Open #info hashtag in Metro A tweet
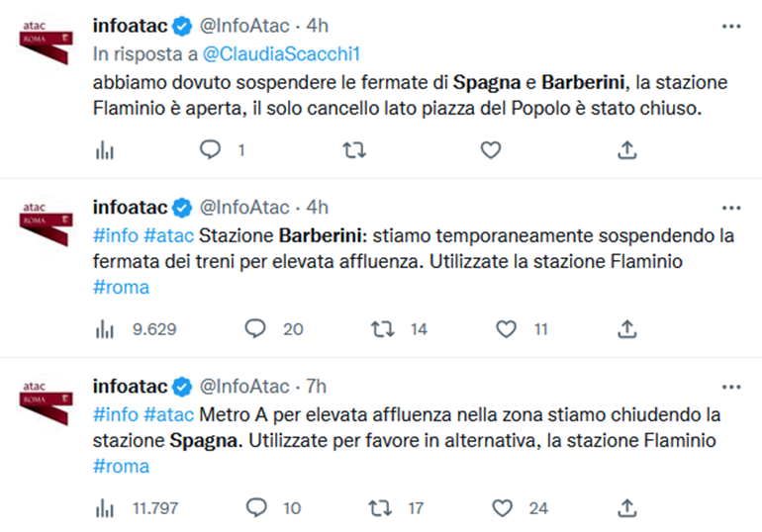This screenshot has width=762, height=532. [x=116, y=415]
